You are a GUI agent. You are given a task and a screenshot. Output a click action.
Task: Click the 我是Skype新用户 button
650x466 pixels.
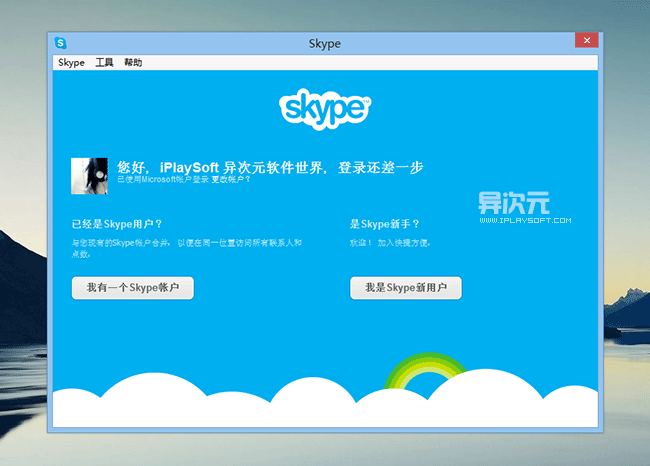[406, 288]
